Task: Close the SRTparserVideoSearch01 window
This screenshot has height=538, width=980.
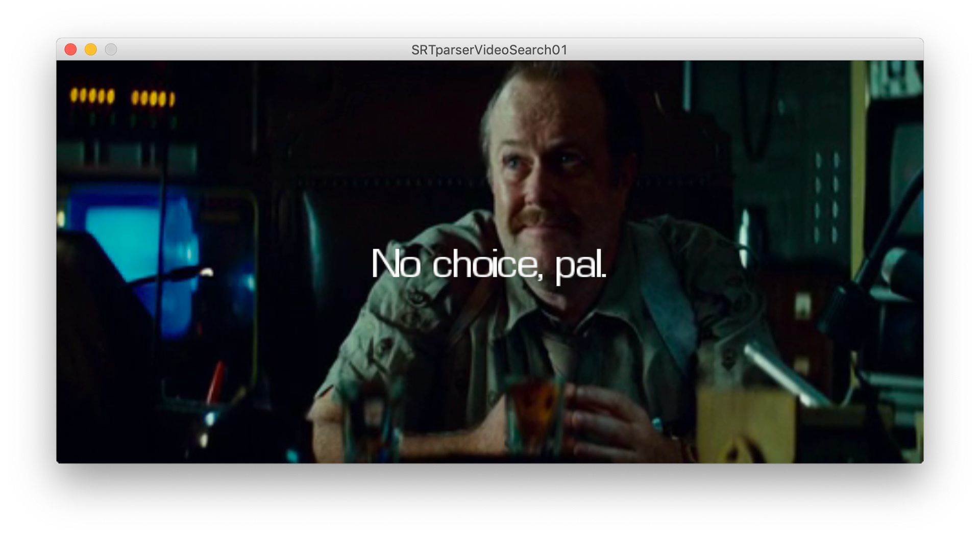Action: [x=70, y=49]
